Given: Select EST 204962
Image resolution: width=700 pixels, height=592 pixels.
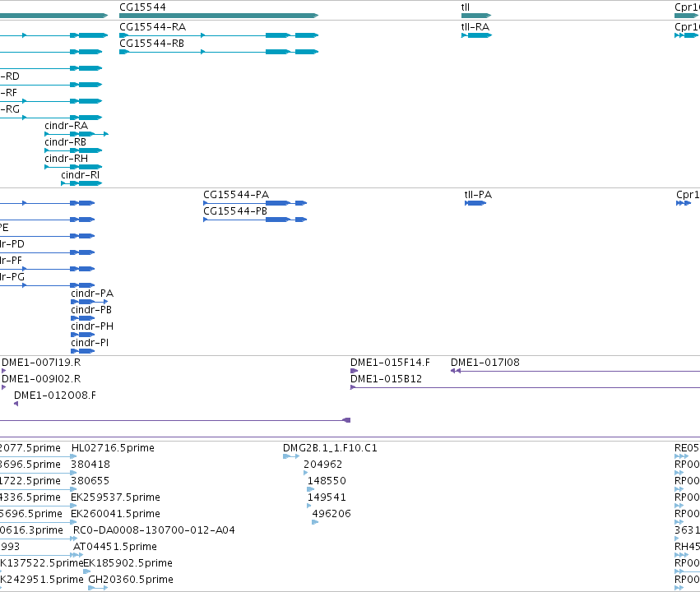Looking at the screenshot, I should 306,473.
